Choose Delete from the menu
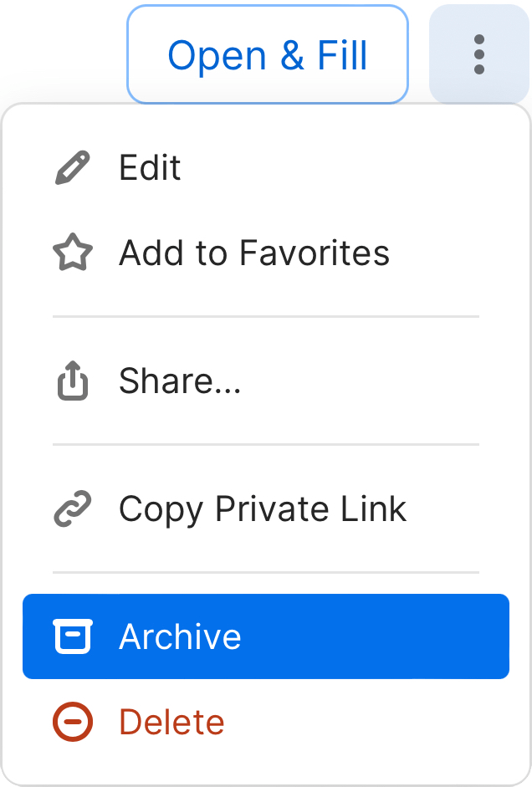The height and width of the screenshot is (787, 532). pos(171,721)
